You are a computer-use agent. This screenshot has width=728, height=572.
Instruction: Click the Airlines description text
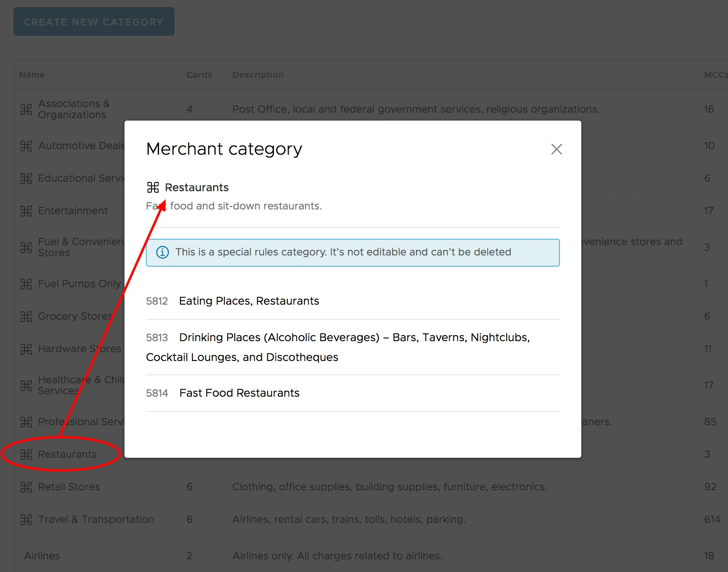coord(337,556)
